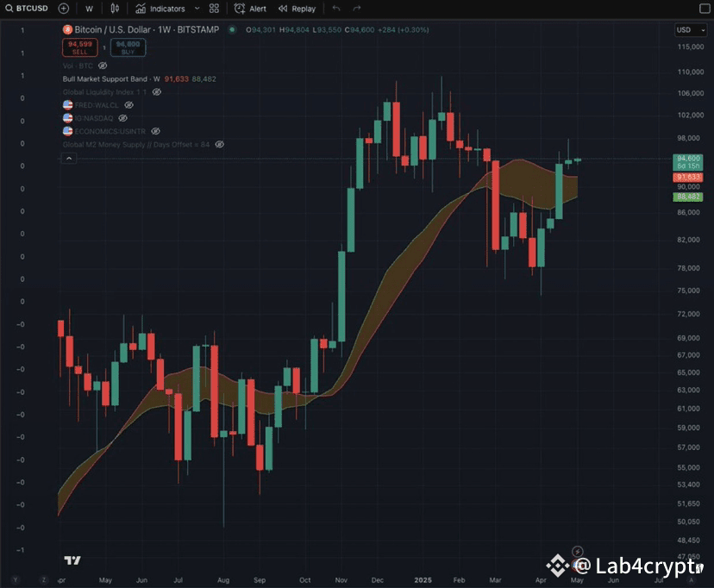
Task: Click the +284 (+0.30%) change value
Action: pyautogui.click(x=404, y=29)
